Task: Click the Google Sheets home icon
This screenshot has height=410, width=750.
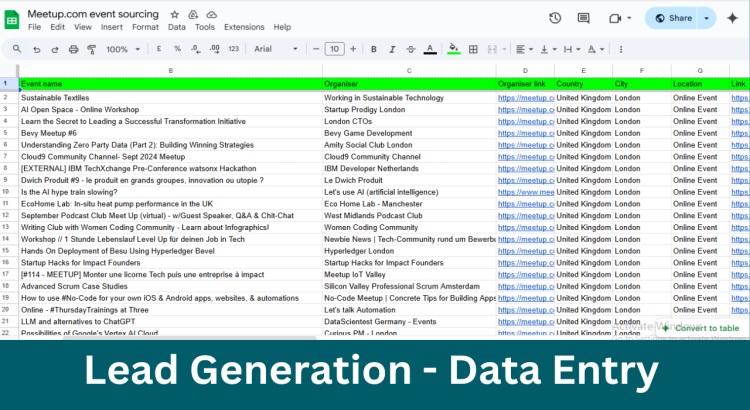Action: [x=12, y=20]
